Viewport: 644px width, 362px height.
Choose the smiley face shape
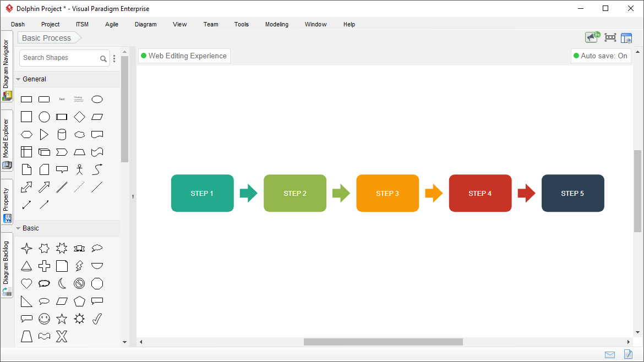[44, 319]
